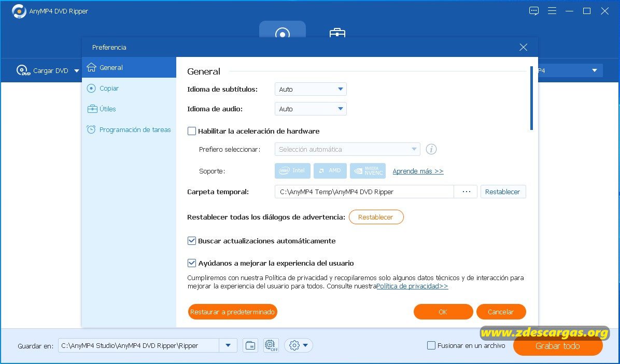The width and height of the screenshot is (620, 364).
Task: Confirm preferences with OK button
Action: (443, 312)
